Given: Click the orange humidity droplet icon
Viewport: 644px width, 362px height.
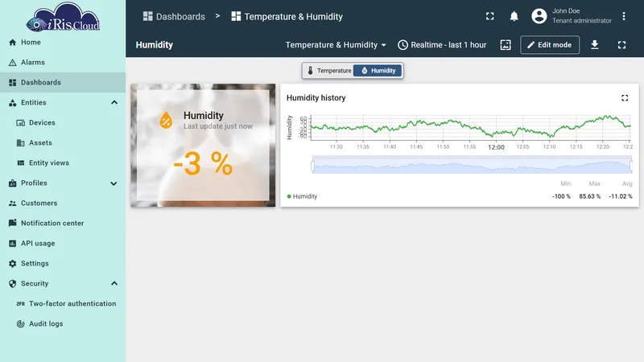Looking at the screenshot, I should coord(166,120).
